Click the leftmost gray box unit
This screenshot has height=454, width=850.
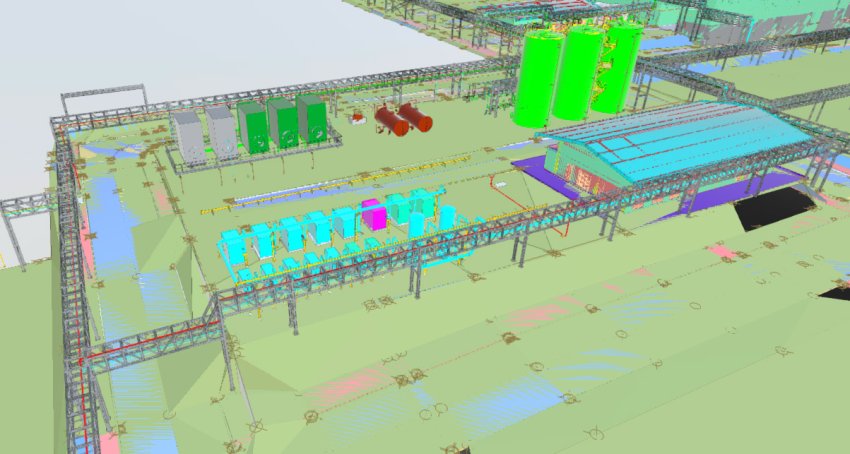(x=187, y=137)
